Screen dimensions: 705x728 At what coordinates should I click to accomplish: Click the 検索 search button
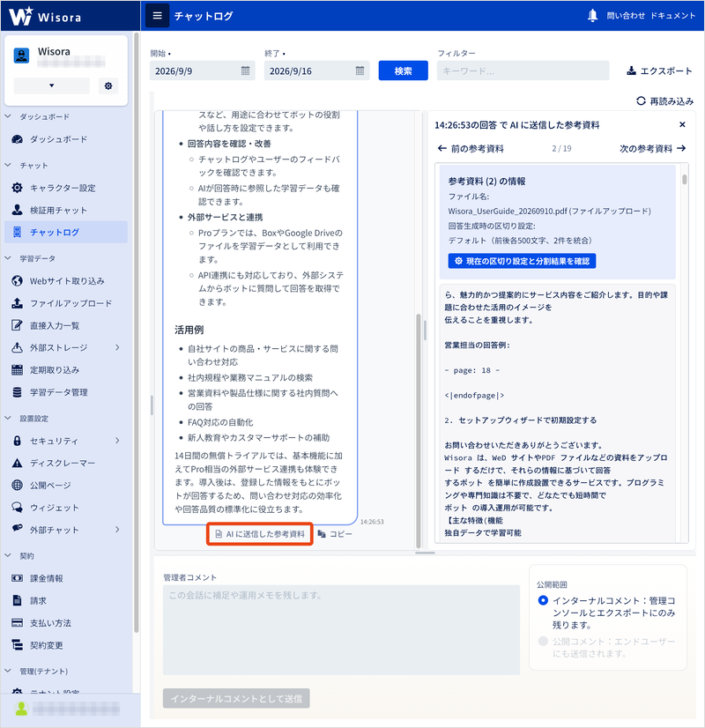(403, 71)
